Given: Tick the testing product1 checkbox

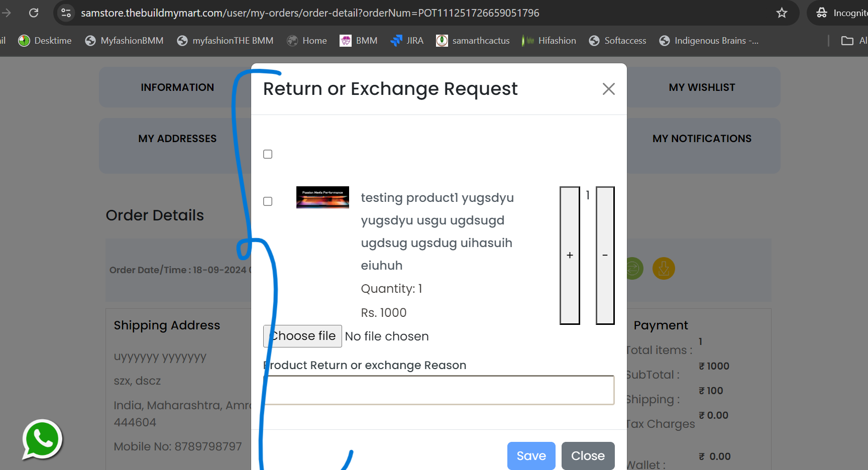Looking at the screenshot, I should 268,201.
